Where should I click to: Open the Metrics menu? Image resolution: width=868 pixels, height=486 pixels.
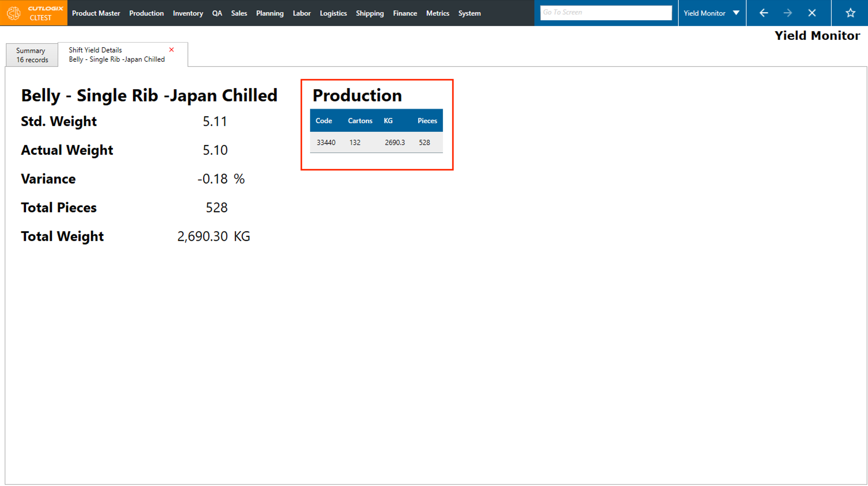(437, 13)
